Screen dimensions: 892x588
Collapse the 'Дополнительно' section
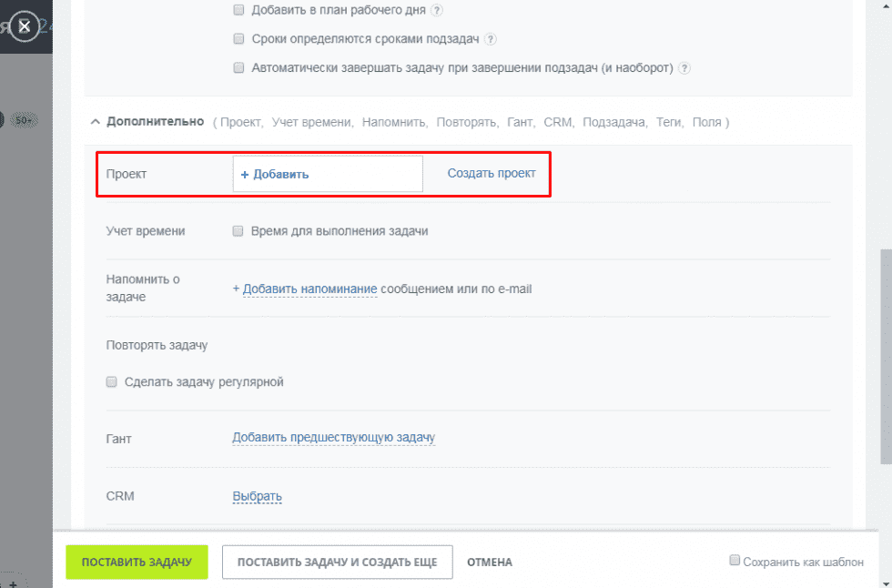[x=95, y=121]
